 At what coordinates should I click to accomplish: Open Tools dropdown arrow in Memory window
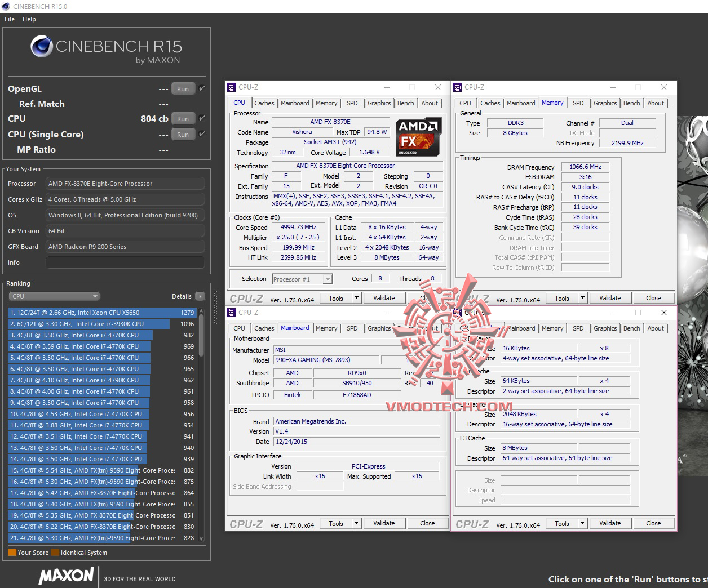click(582, 298)
